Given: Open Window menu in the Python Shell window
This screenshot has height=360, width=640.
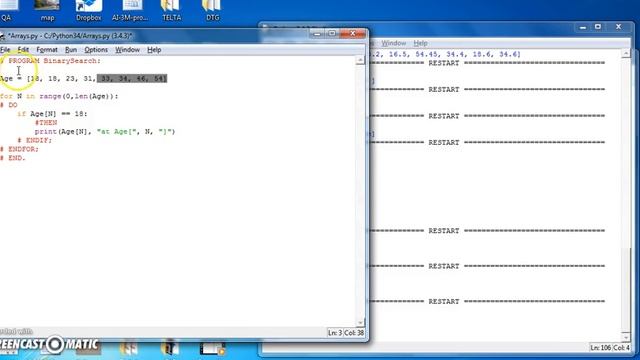Looking at the screenshot, I should coord(393,43).
